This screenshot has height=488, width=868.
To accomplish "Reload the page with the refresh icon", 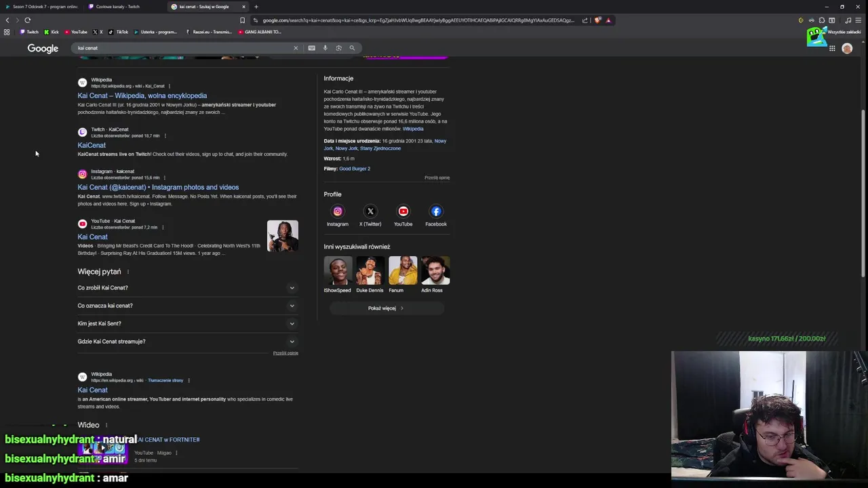I will pyautogui.click(x=27, y=20).
